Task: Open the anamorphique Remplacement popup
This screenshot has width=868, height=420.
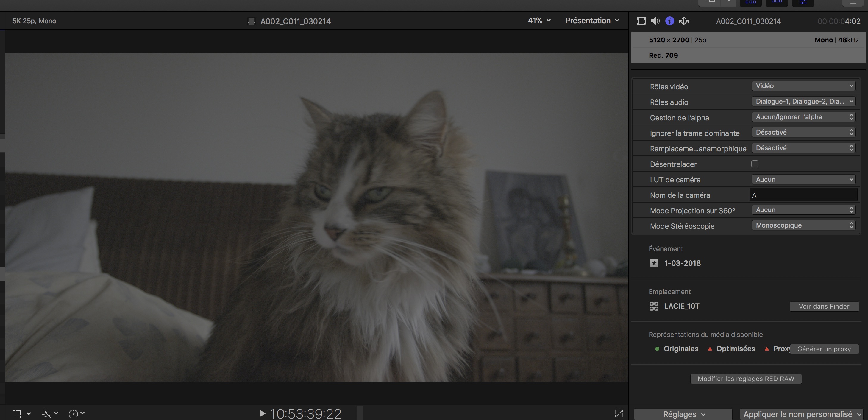Action: click(x=803, y=148)
